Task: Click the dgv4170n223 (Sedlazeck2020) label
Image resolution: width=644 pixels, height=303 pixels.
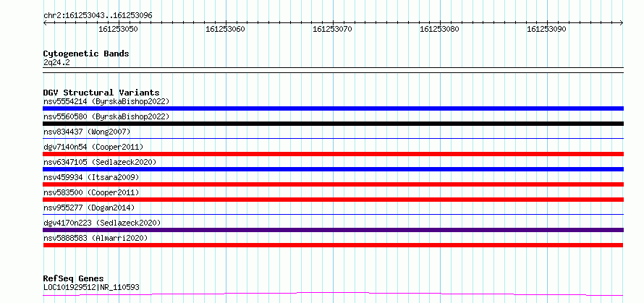Action: [x=102, y=223]
